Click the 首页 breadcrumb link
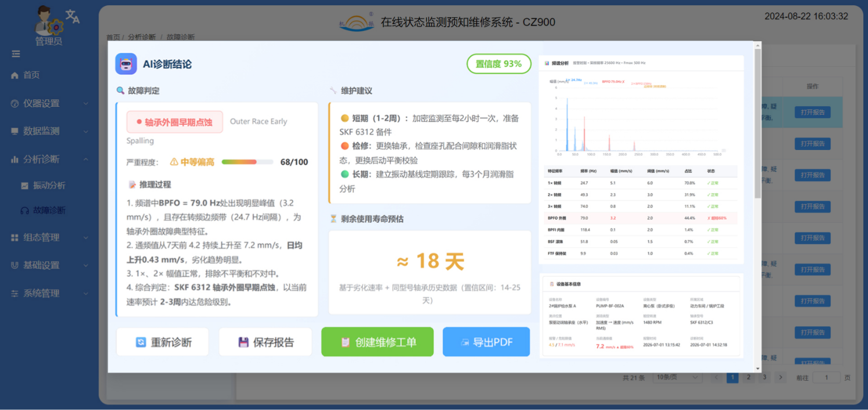 point(113,37)
